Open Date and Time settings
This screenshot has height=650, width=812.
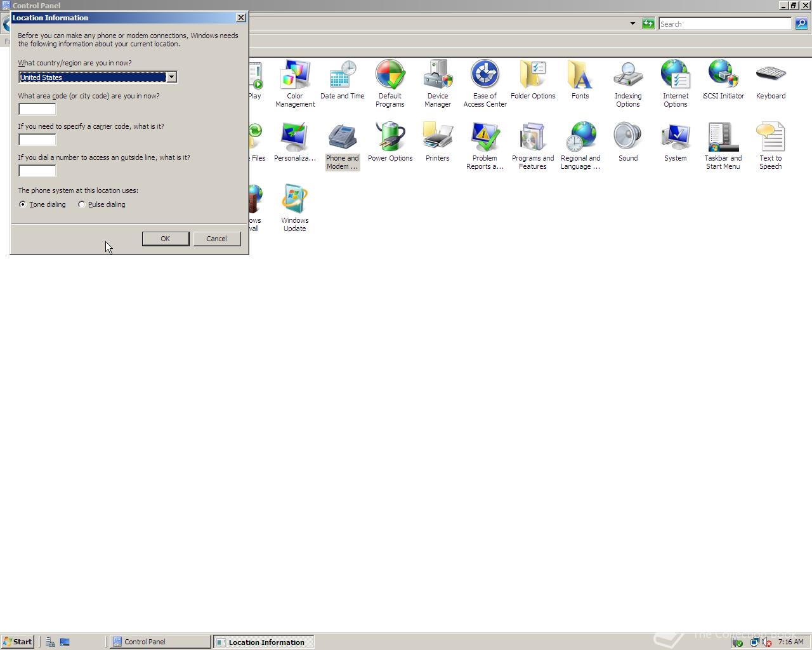tap(343, 80)
